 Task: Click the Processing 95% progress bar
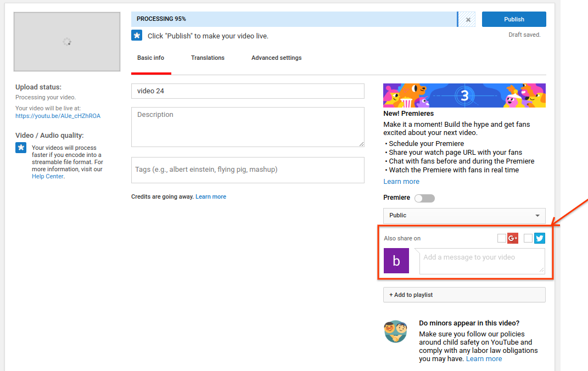coord(291,19)
